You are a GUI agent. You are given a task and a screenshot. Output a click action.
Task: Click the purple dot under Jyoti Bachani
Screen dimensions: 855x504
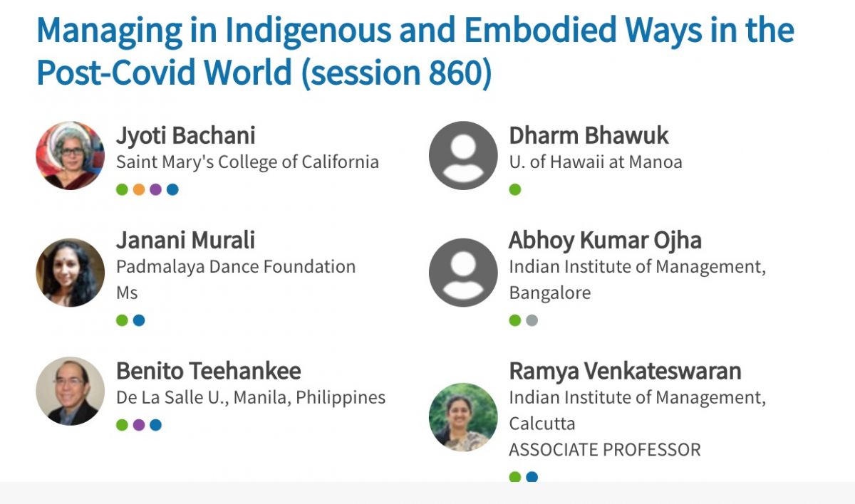click(x=155, y=189)
